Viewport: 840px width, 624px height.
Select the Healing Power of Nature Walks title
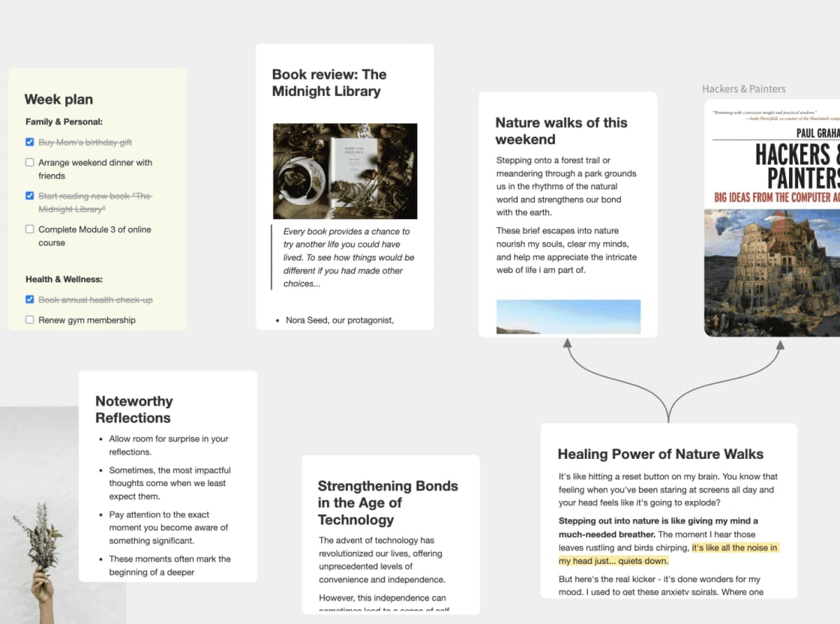click(x=661, y=454)
